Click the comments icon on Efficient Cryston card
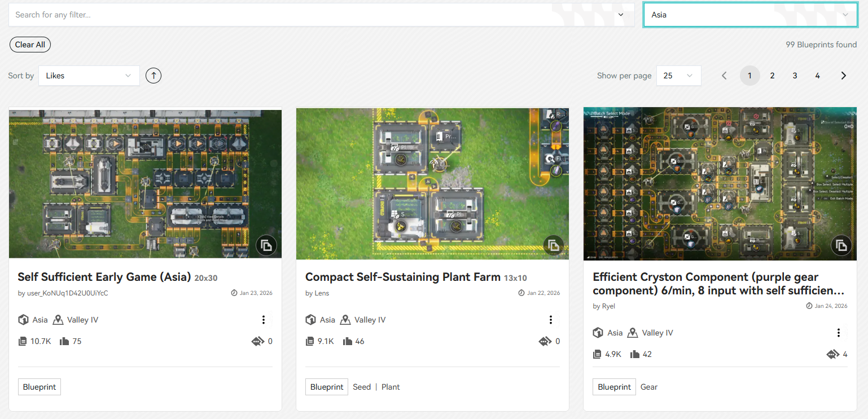The image size is (868, 419). coord(833,354)
